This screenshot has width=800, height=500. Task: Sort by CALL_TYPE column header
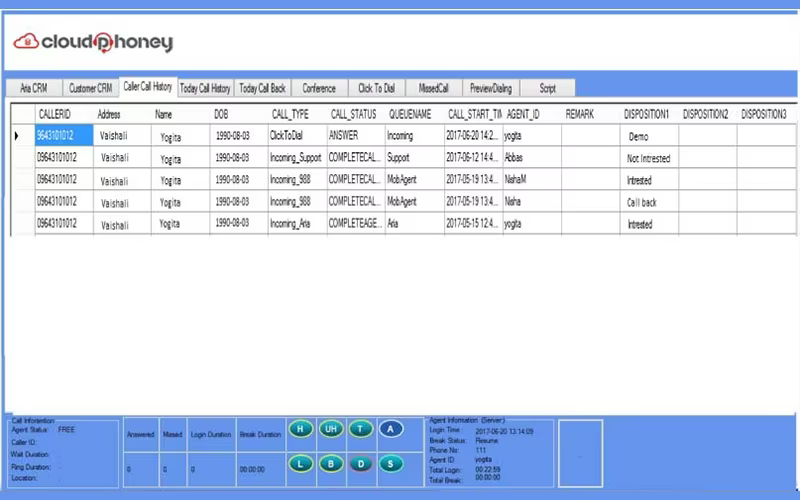[x=297, y=114]
